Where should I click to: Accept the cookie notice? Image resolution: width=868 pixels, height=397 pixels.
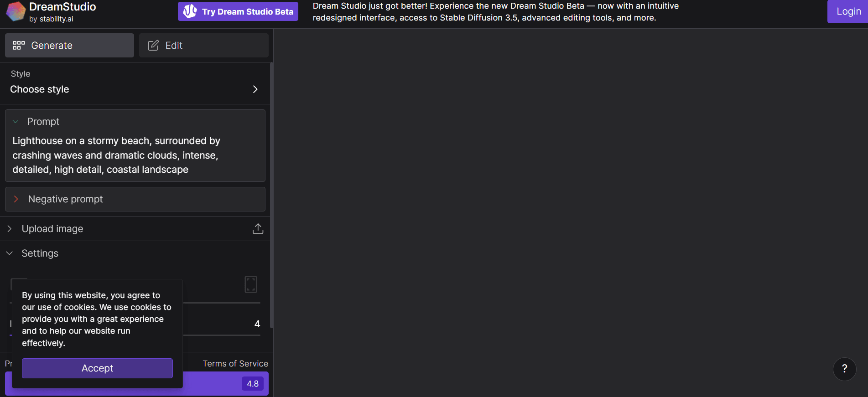coord(97,368)
